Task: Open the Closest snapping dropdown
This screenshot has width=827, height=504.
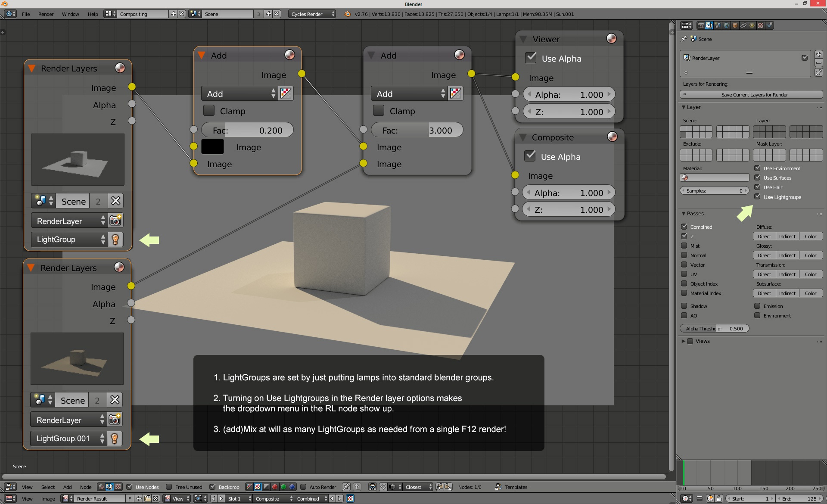Action: pyautogui.click(x=418, y=487)
